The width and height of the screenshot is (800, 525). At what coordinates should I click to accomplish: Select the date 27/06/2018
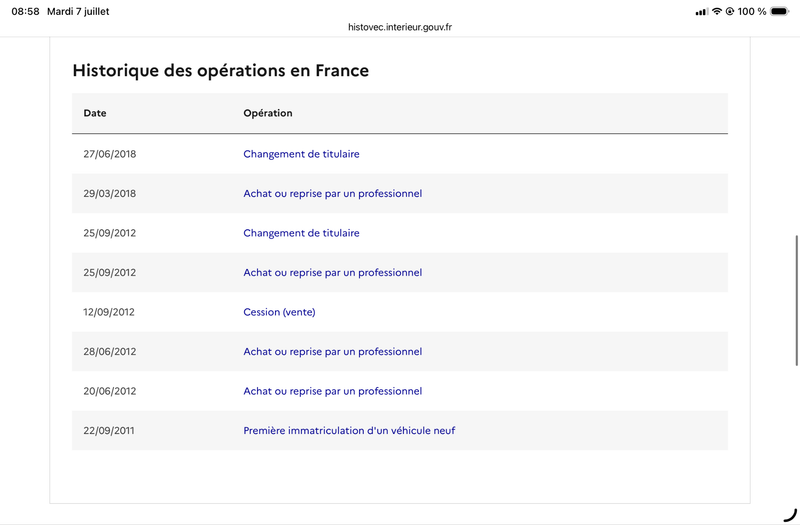click(x=110, y=154)
